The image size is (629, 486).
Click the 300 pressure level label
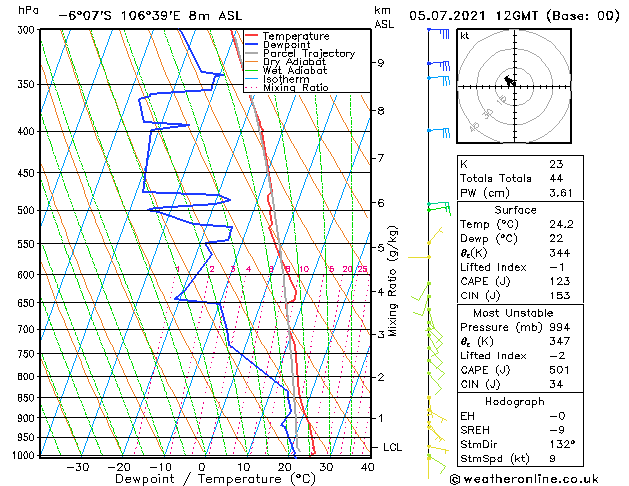28,30
